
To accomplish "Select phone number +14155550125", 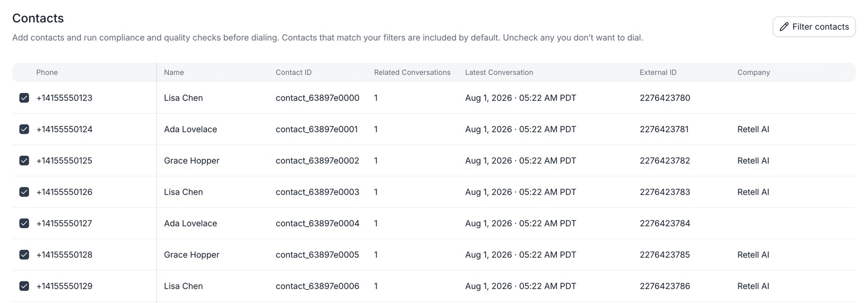I will click(x=64, y=161).
